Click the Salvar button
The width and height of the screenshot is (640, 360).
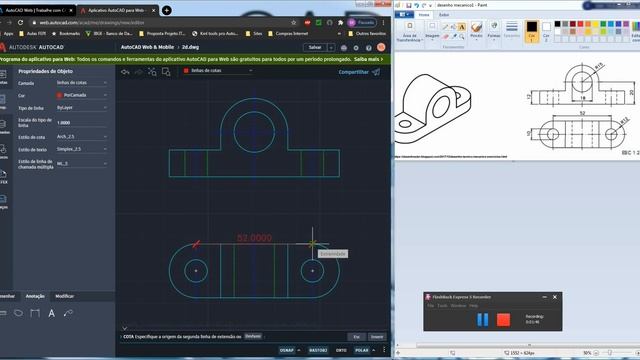point(315,48)
